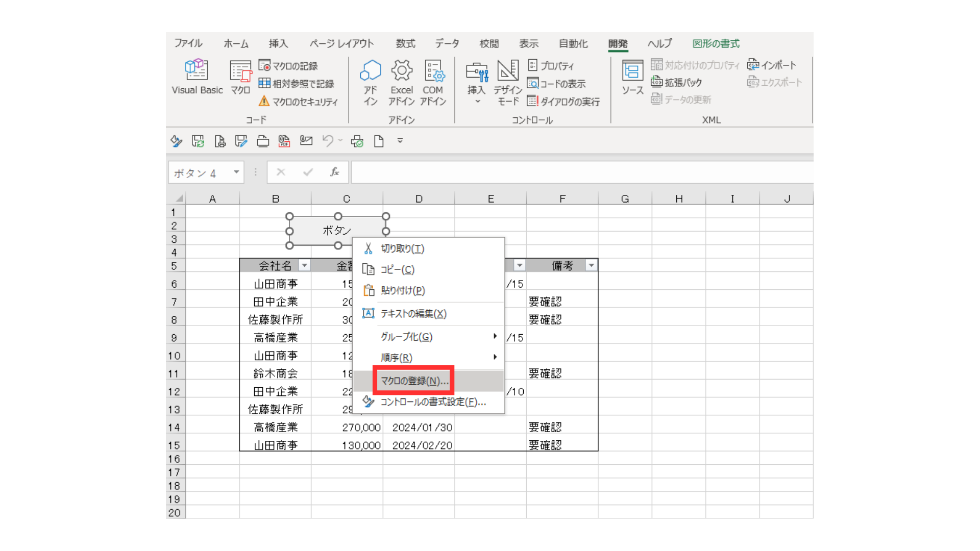Viewport: 980px width, 551px height.
Task: Switch to the 校閲 tab
Action: 489,43
